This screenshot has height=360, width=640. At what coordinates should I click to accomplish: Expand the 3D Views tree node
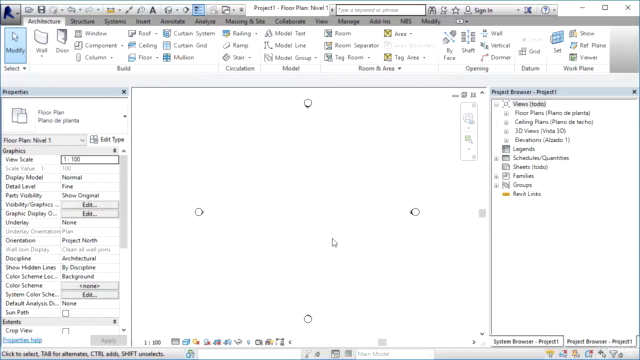coord(506,131)
